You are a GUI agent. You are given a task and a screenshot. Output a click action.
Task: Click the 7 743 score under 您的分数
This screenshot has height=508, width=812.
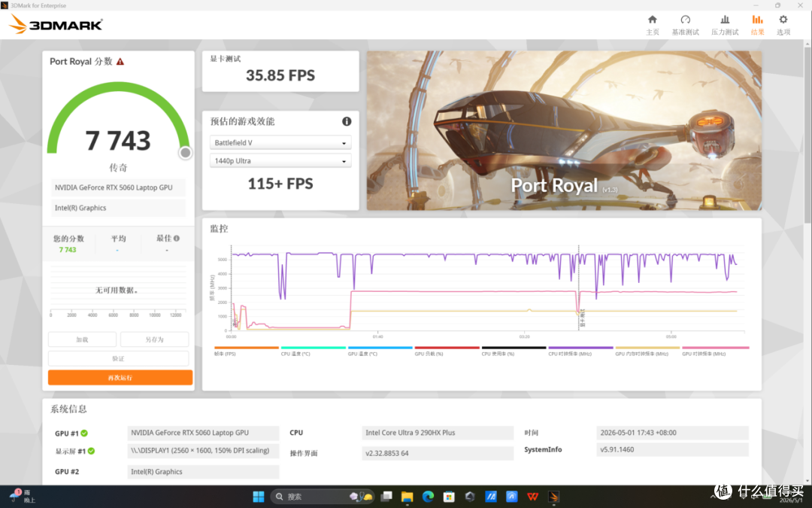68,250
